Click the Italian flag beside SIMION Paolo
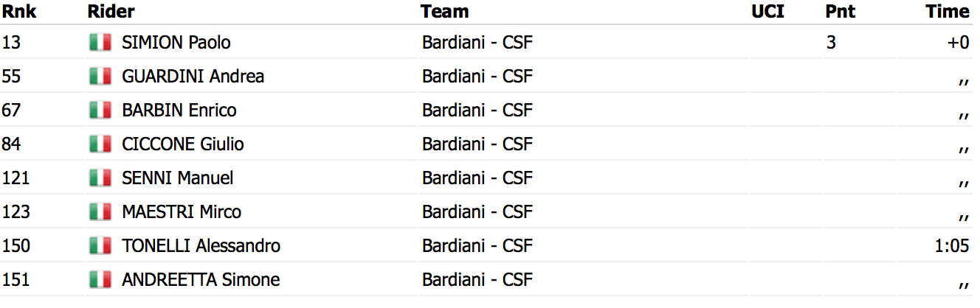 pyautogui.click(x=100, y=43)
